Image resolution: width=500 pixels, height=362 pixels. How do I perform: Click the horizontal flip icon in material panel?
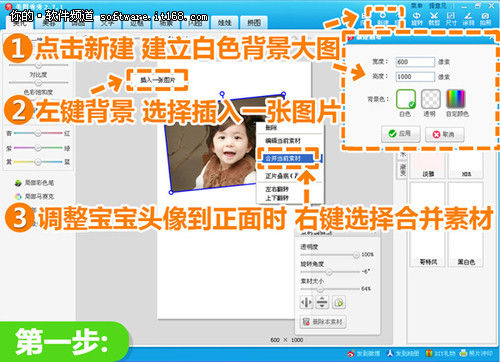(x=307, y=302)
